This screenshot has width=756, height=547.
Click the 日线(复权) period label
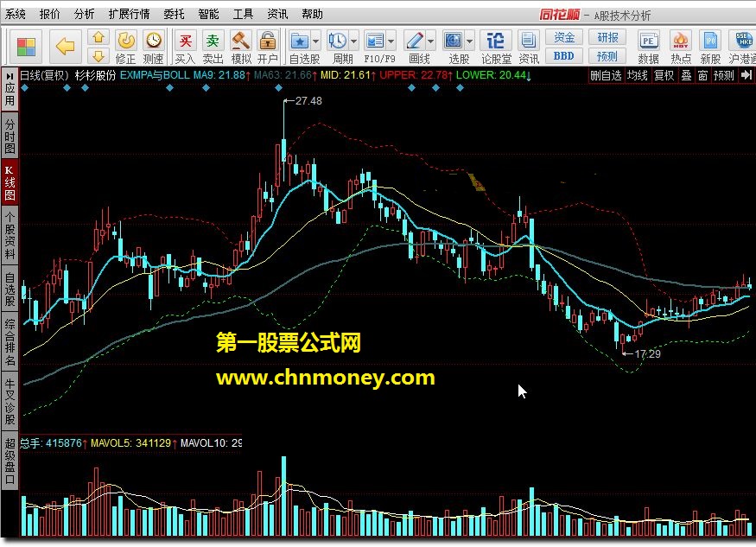pyautogui.click(x=45, y=75)
